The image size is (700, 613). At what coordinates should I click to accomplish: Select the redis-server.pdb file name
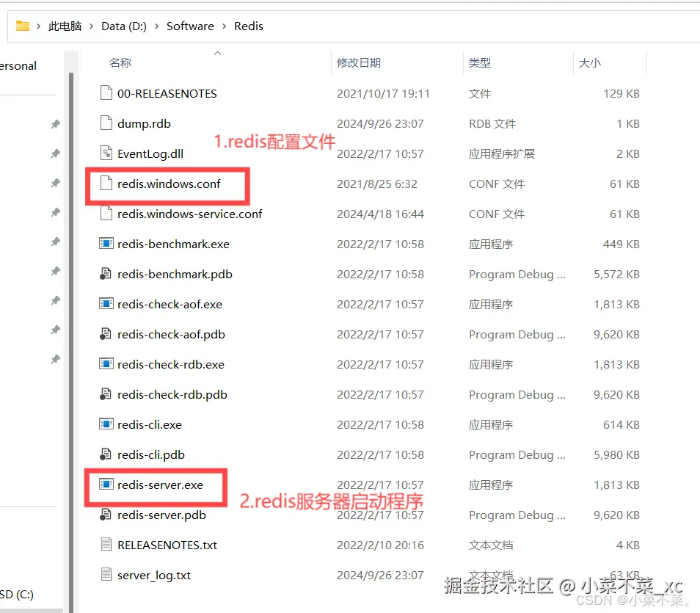tap(161, 515)
